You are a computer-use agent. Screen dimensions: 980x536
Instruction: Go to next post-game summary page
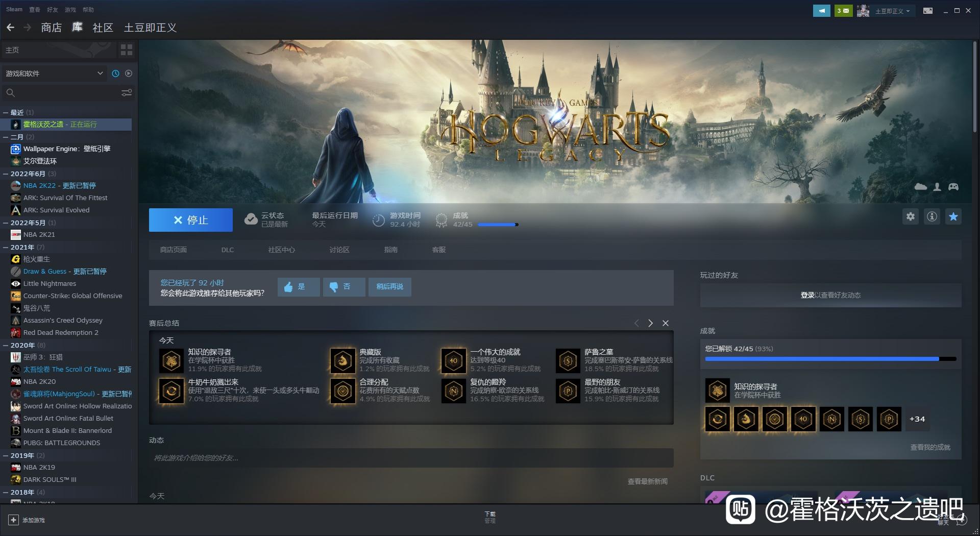(650, 323)
